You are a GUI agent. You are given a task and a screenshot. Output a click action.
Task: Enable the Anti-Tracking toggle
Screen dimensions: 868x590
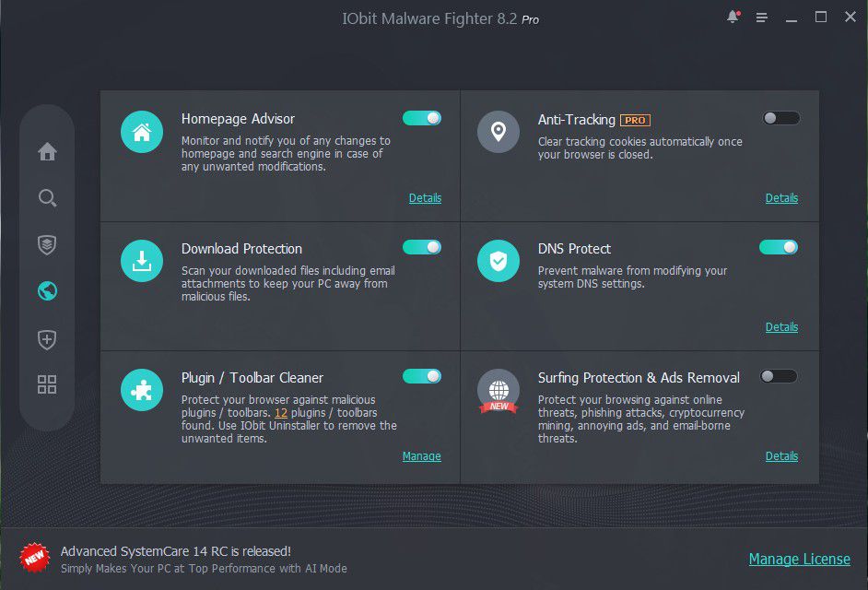(x=781, y=118)
